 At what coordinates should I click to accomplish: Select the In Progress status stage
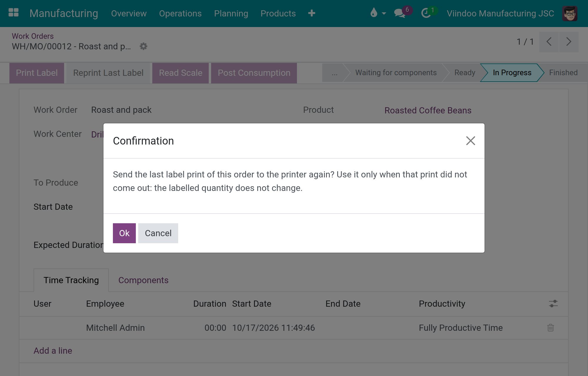click(x=512, y=73)
